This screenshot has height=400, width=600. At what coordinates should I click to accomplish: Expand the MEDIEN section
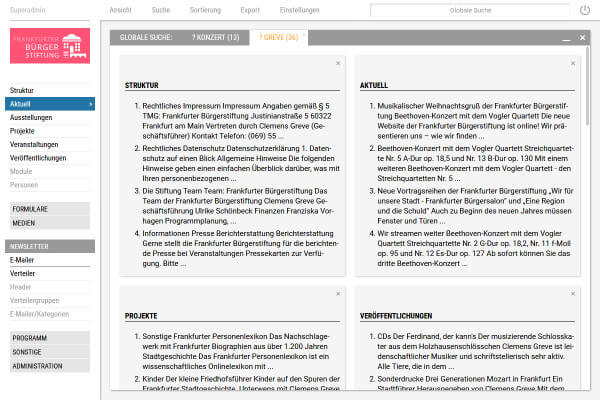50,223
